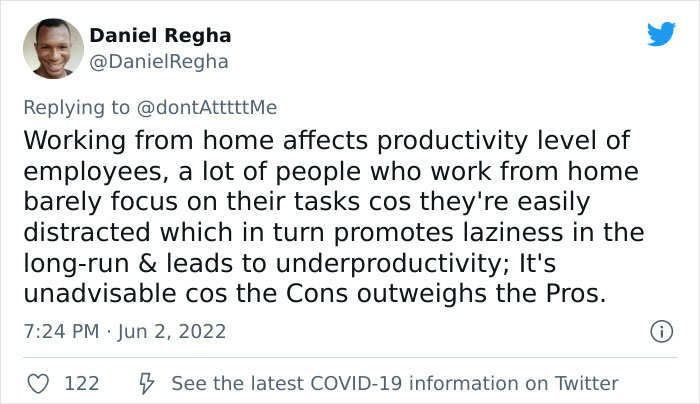Viewport: 700px width, 404px height.
Task: Open 'See the latest COVID-19 information' link
Action: point(395,383)
